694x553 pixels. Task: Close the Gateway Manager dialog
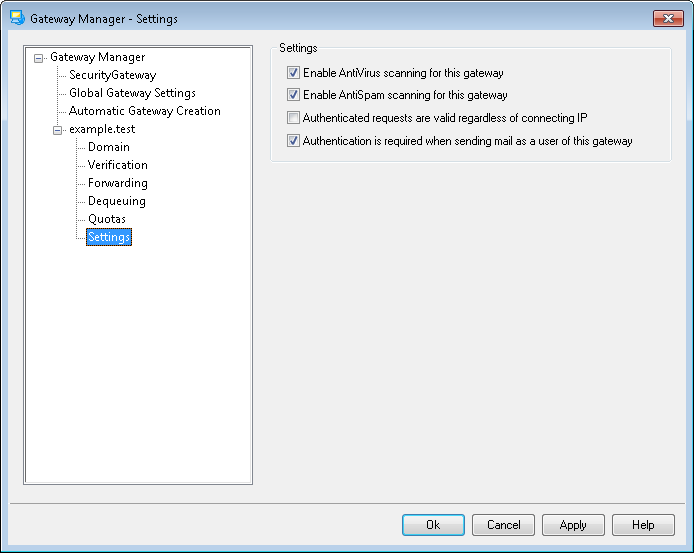click(668, 19)
